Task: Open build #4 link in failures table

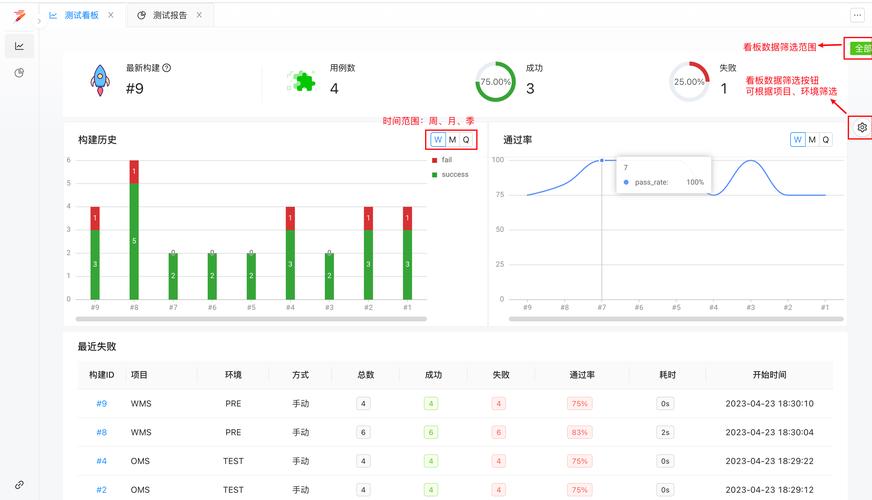Action: pyautogui.click(x=101, y=461)
